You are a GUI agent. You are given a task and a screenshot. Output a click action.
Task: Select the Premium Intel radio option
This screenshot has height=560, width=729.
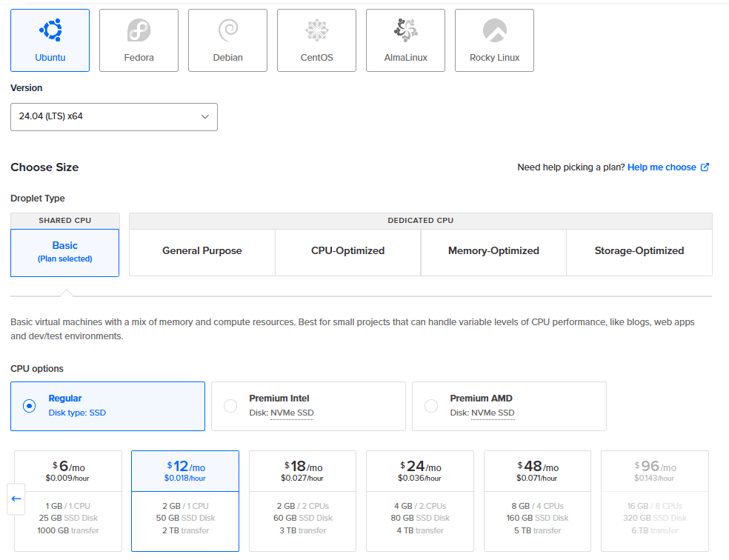click(x=230, y=406)
